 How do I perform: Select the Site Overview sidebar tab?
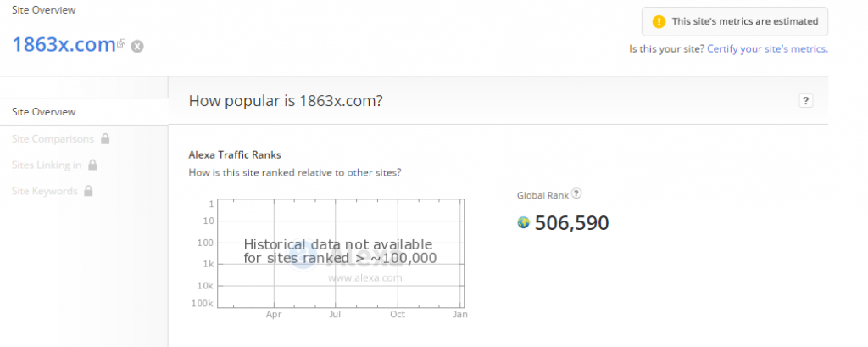tap(84, 112)
